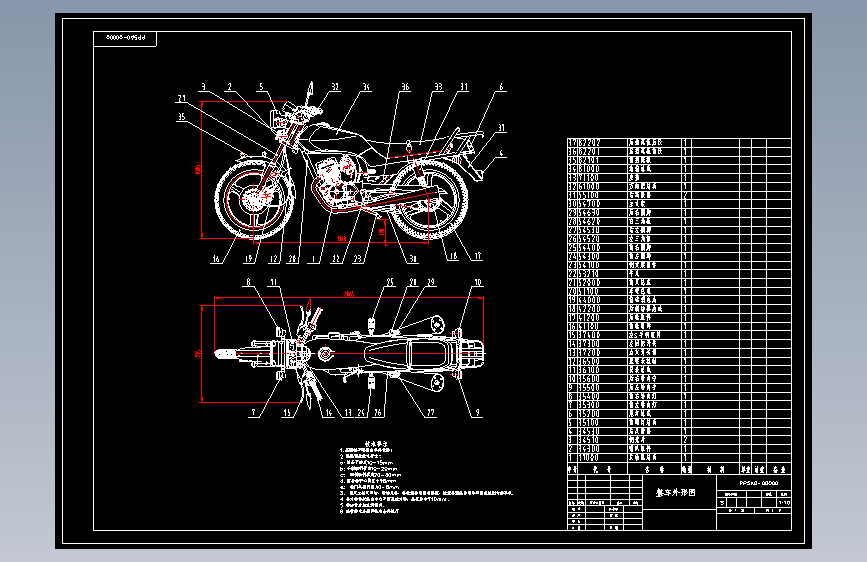Click callout number 5 above the handlebar
This screenshot has width=867, height=562.
click(261, 87)
